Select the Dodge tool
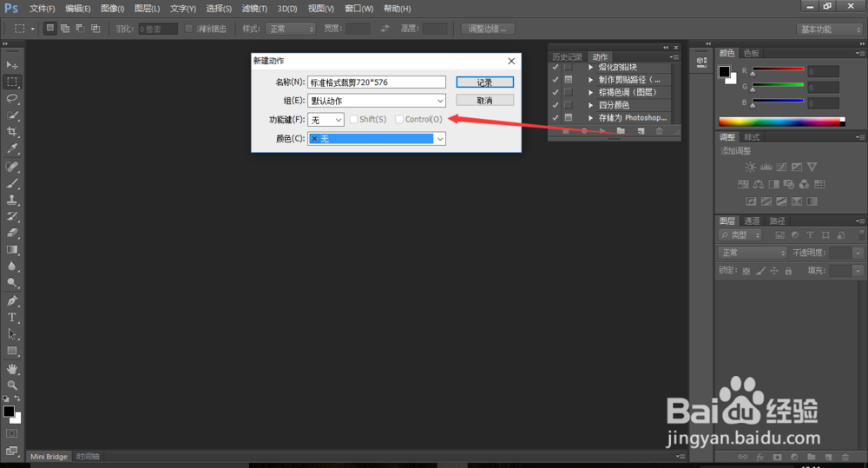868x468 pixels. tap(11, 283)
